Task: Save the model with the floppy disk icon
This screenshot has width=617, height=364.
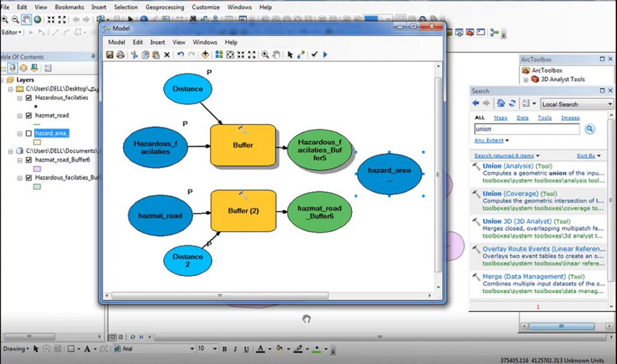Action: tap(110, 54)
